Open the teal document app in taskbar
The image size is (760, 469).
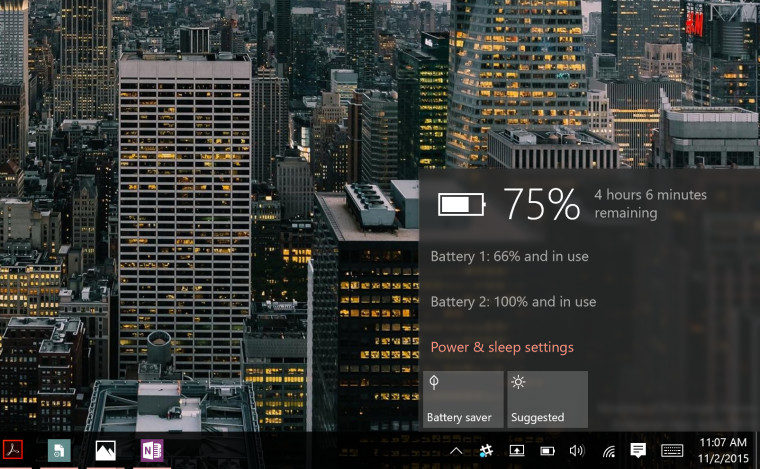[x=59, y=451]
